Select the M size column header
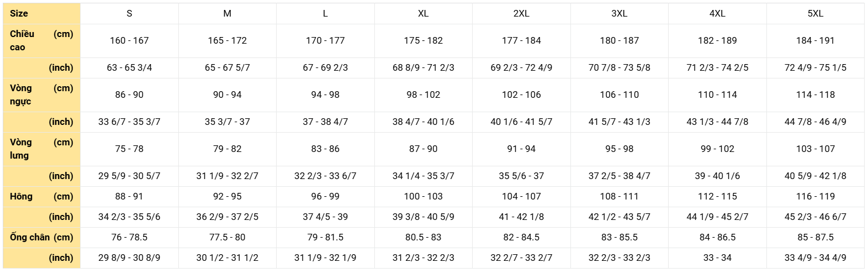The width and height of the screenshot is (868, 273). (227, 13)
